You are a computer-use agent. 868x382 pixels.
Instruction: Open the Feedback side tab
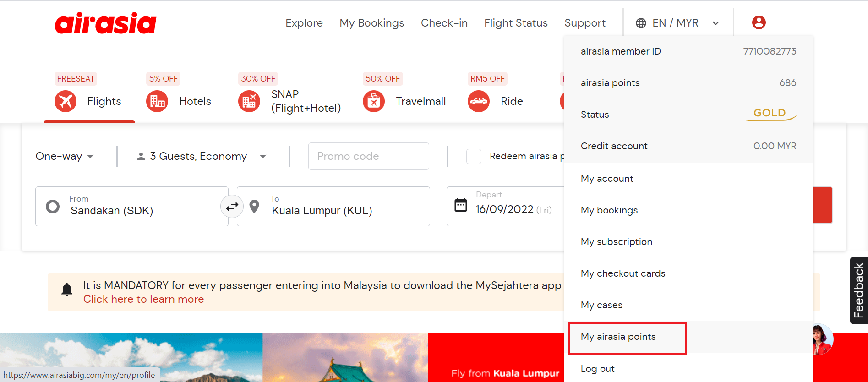[858, 290]
